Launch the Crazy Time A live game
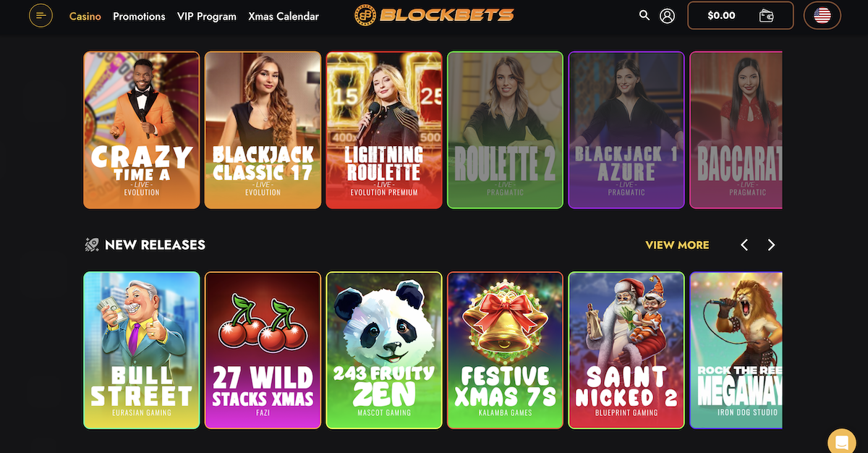 click(x=142, y=130)
